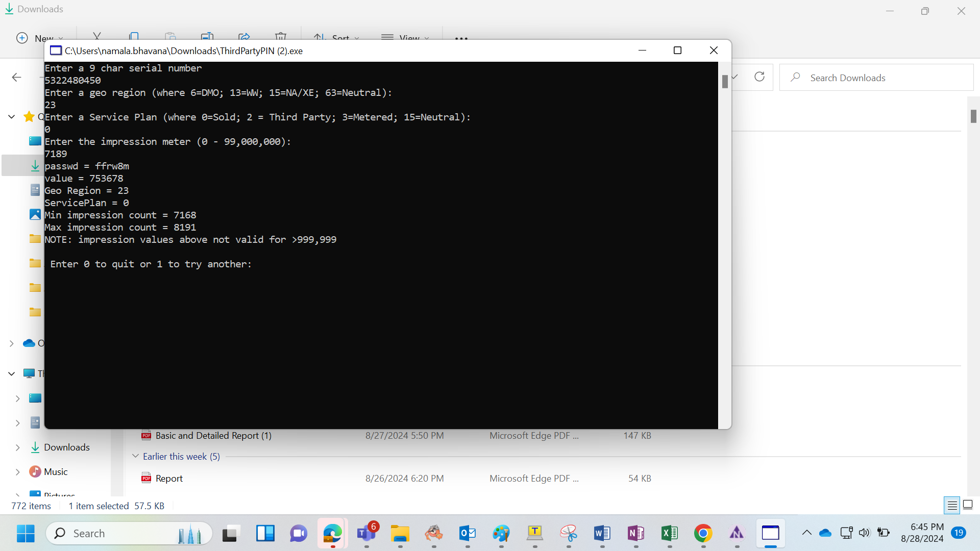Open Excel from the taskbar
The image size is (980, 551).
click(669, 534)
